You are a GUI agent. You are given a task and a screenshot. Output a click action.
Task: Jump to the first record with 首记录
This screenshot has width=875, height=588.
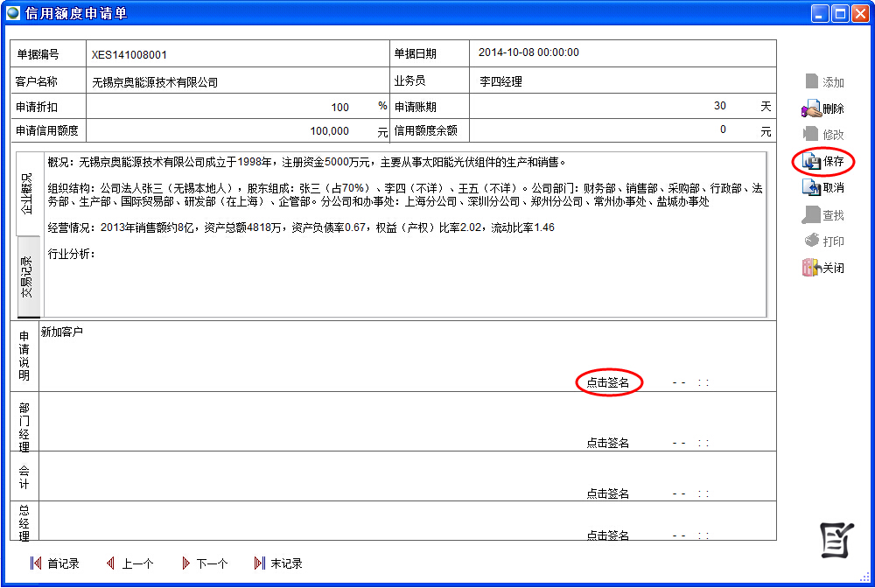pos(54,563)
